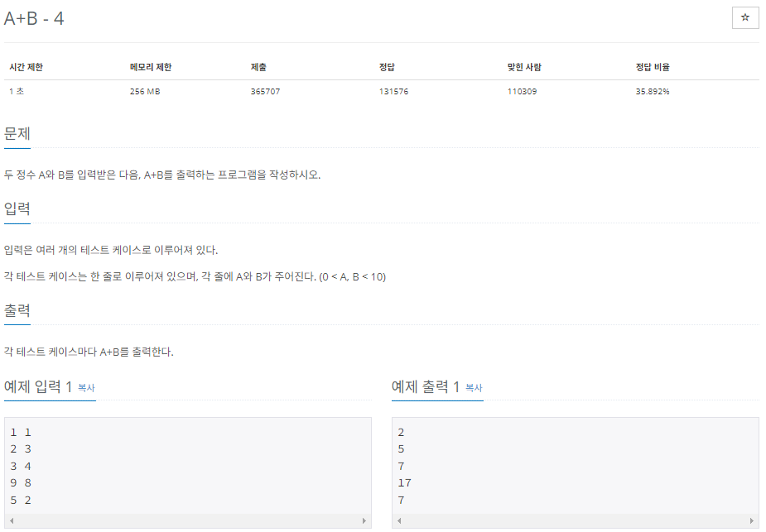Image resolution: width=766 pixels, height=532 pixels.
Task: Click the sentence 입력은 여러 개의 테스트 케이스로
Action: point(111,250)
